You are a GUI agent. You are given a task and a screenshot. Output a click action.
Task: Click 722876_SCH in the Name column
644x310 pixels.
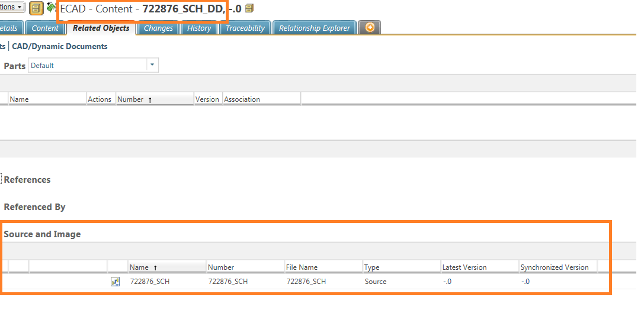[x=150, y=282]
